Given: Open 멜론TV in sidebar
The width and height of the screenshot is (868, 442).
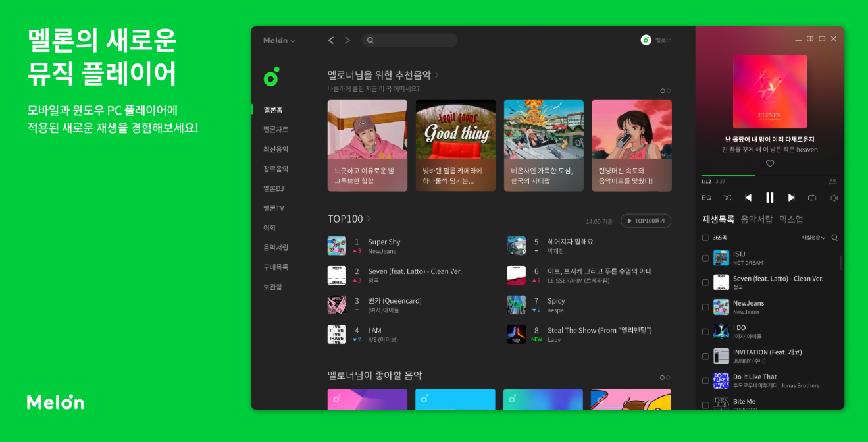Looking at the screenshot, I should 274,208.
